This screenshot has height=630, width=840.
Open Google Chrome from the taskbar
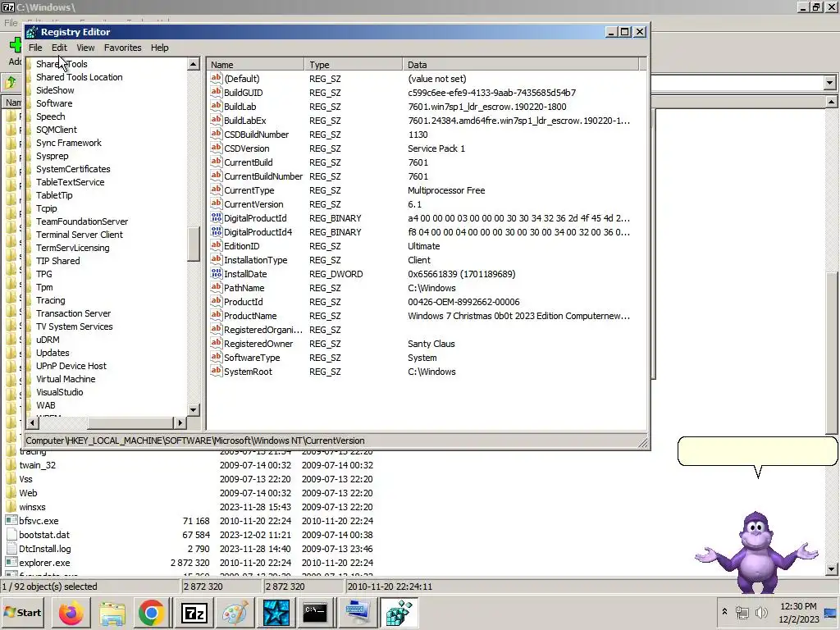152,613
